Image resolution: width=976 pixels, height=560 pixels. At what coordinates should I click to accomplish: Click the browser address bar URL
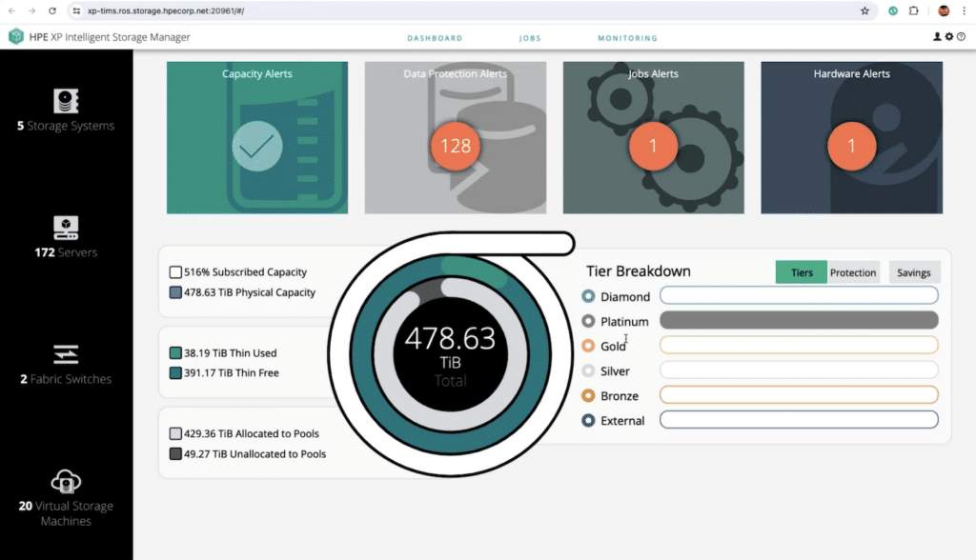coord(166,10)
